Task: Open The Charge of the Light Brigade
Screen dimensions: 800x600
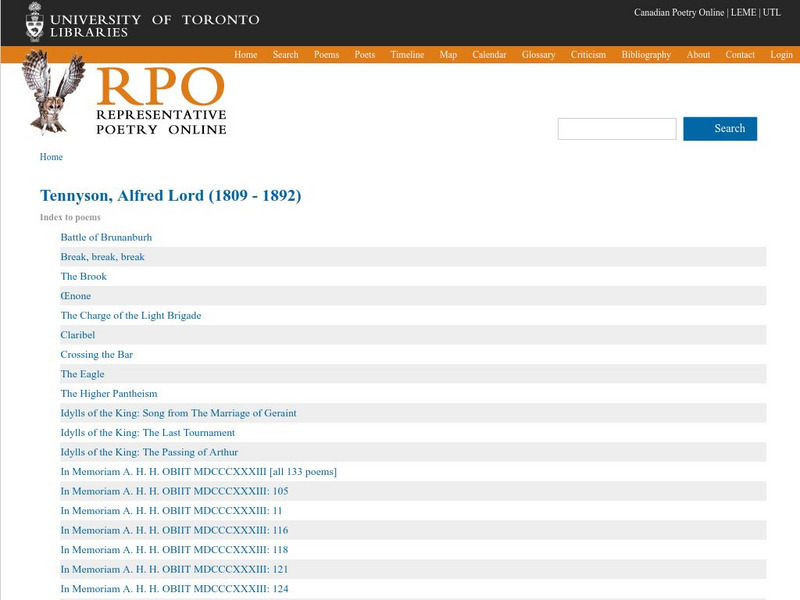Action: point(131,315)
